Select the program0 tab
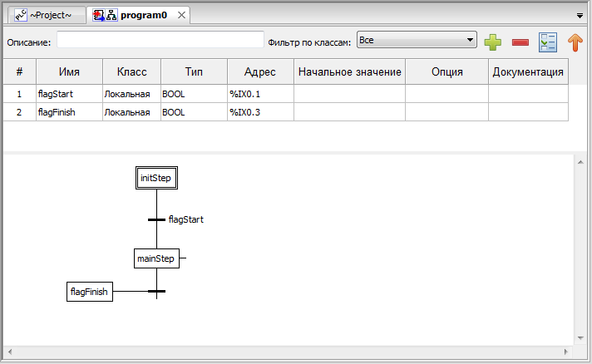The width and height of the screenshot is (592, 364). coord(133,15)
